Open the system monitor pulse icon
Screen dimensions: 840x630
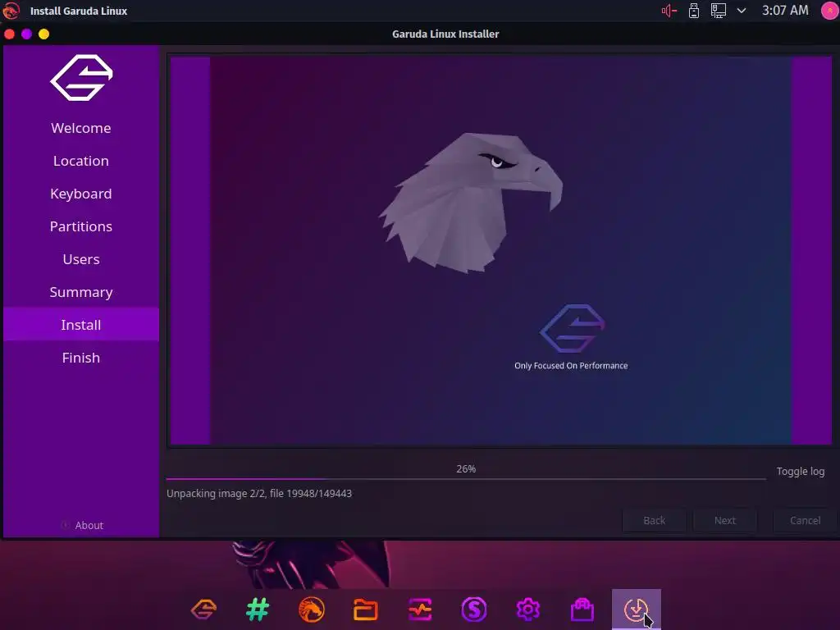click(420, 609)
